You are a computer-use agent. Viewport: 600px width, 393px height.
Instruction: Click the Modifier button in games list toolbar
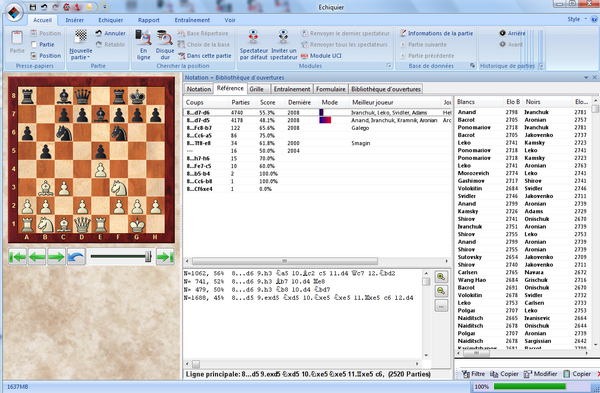pos(541,374)
